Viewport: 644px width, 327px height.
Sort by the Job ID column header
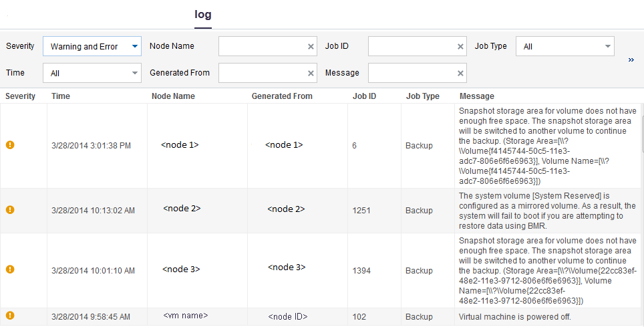click(x=364, y=96)
